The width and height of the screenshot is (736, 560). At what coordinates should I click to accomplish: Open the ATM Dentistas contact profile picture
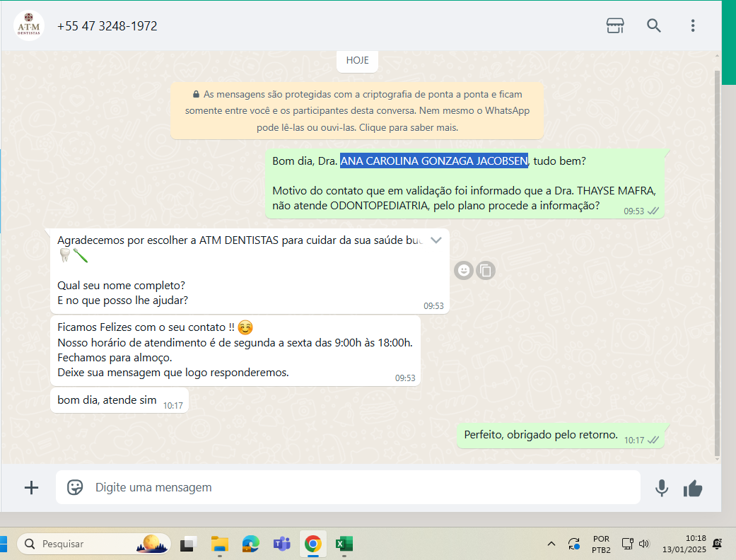coord(28,25)
